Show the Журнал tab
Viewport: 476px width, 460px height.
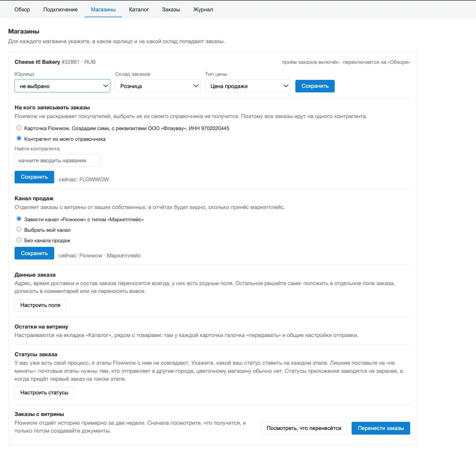pos(203,10)
